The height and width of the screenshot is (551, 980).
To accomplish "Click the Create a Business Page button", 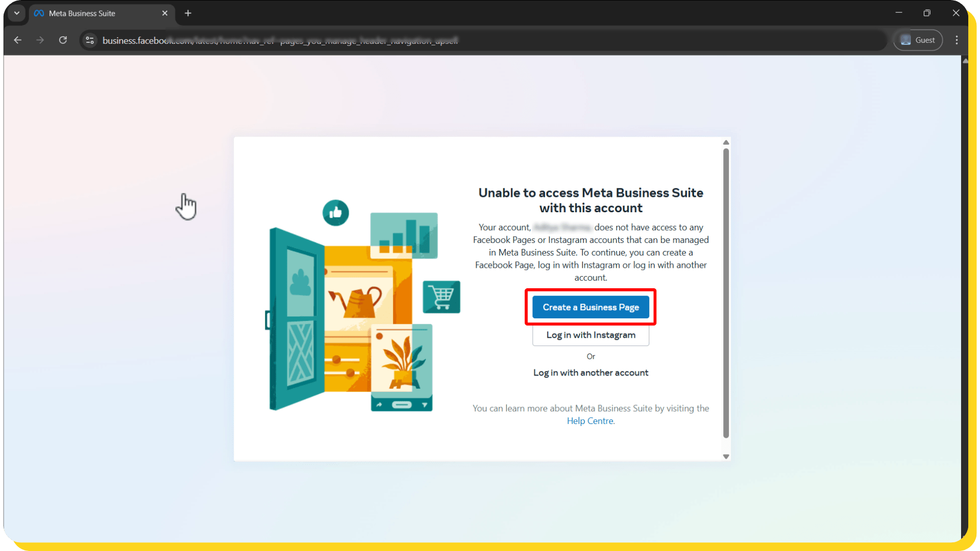I will click(591, 307).
